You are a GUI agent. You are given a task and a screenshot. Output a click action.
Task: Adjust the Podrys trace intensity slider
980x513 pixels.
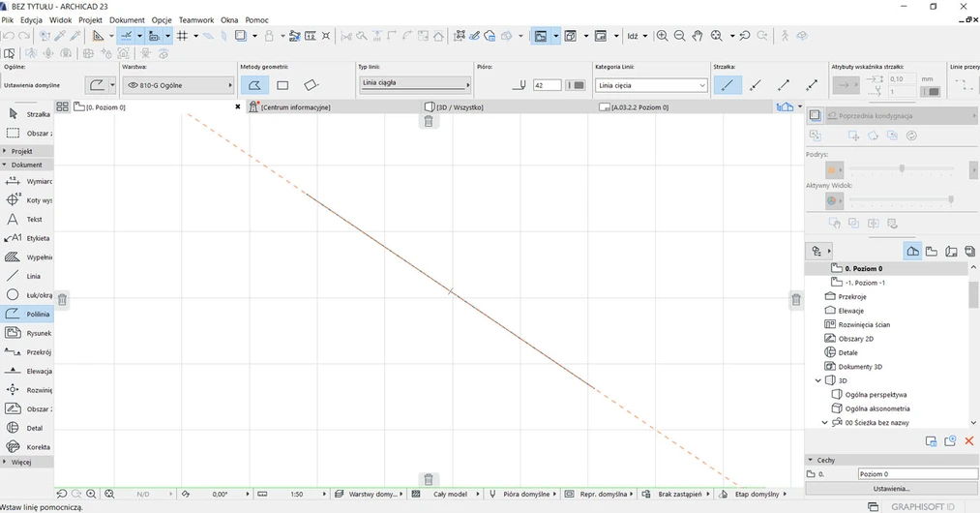click(902, 168)
